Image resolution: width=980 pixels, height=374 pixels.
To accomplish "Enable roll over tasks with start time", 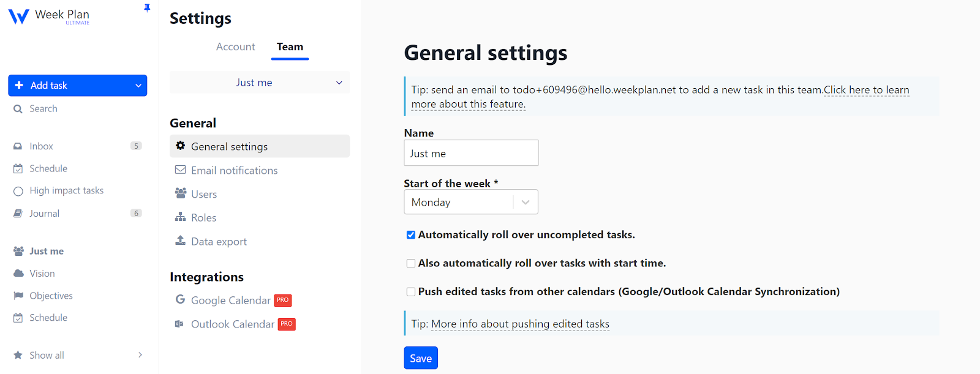I will point(411,263).
